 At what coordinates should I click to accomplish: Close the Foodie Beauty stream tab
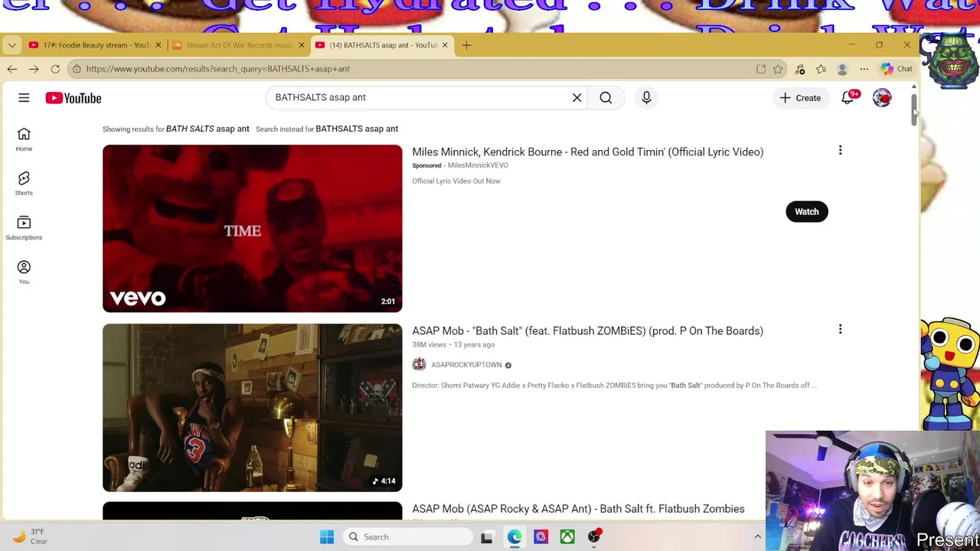(x=158, y=45)
